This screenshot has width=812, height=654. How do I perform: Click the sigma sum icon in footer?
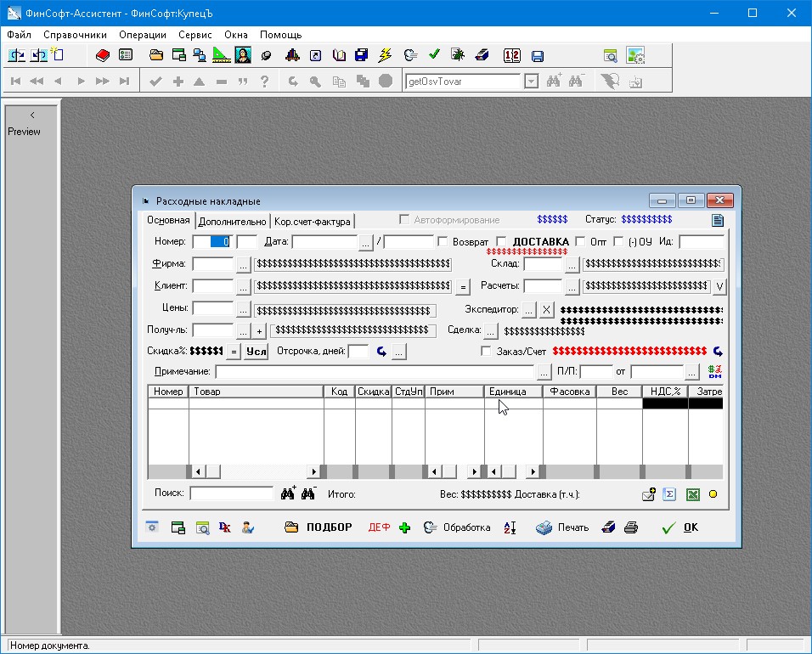coord(668,494)
